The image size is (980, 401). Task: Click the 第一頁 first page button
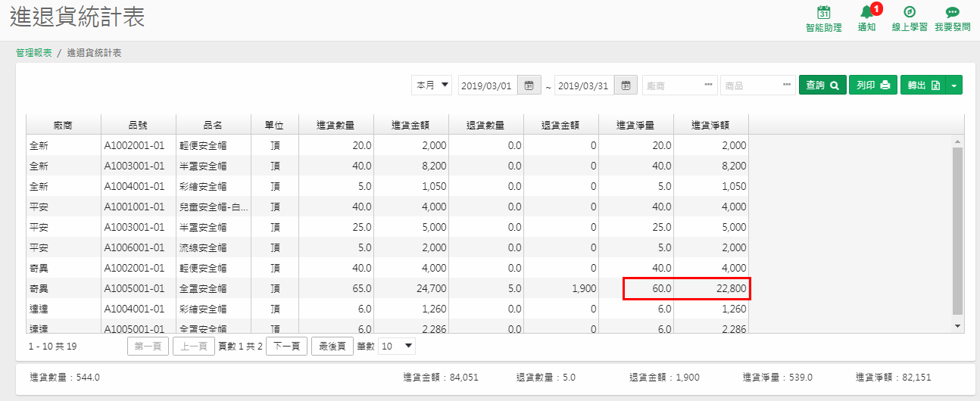click(148, 347)
